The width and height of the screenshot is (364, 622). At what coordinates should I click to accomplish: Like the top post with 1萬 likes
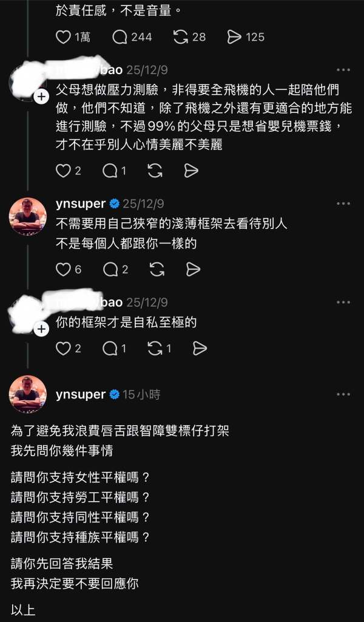click(x=64, y=37)
